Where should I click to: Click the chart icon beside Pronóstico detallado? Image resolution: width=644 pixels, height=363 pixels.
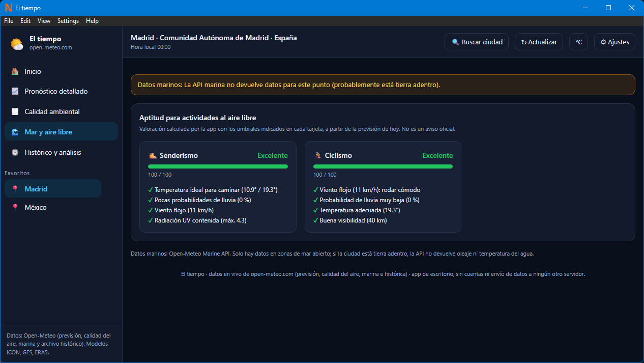pos(15,92)
